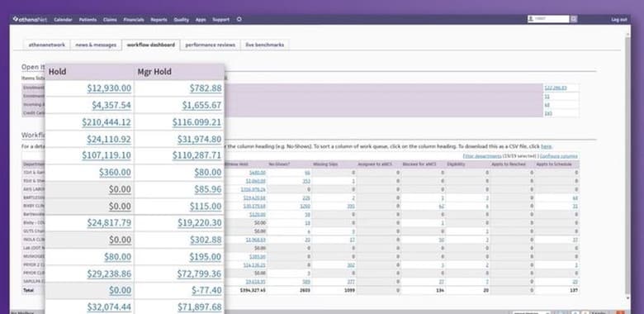Viewport: 644px width, 314px height.
Task: Open the settings gear icon
Action: 239,19
